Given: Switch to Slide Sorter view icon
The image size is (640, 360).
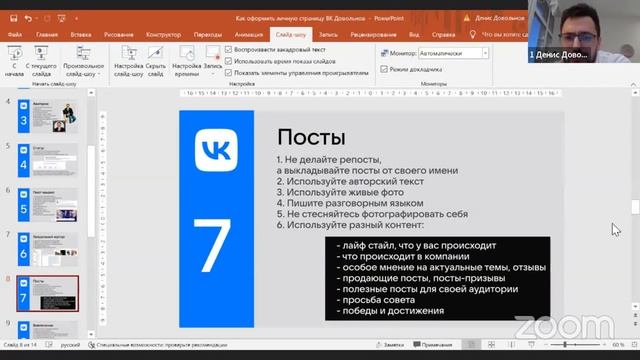Looking at the screenshot, I should (x=491, y=345).
